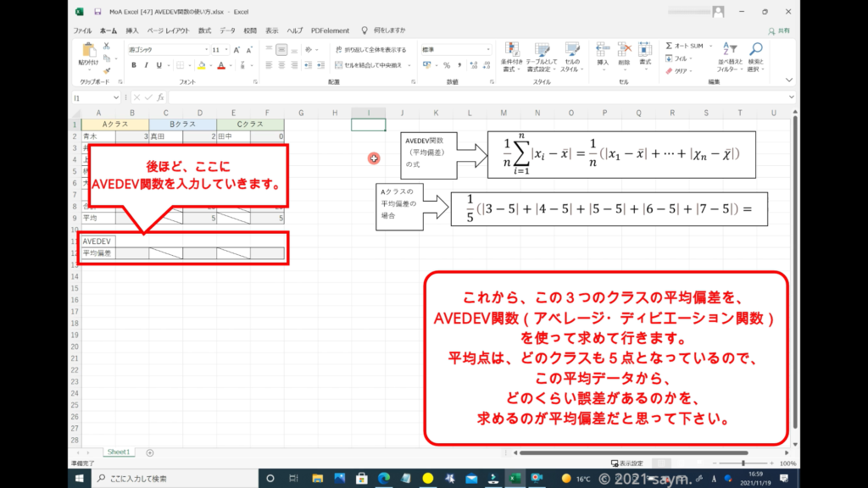Toggle Italic formatting in the font group

[x=146, y=65]
